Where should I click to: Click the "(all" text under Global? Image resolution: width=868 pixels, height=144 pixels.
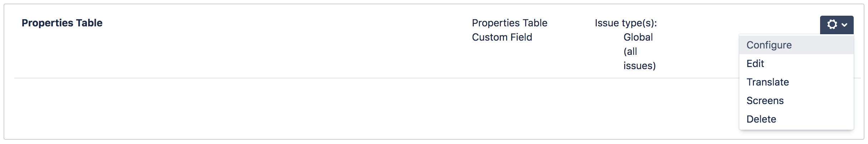(630, 51)
